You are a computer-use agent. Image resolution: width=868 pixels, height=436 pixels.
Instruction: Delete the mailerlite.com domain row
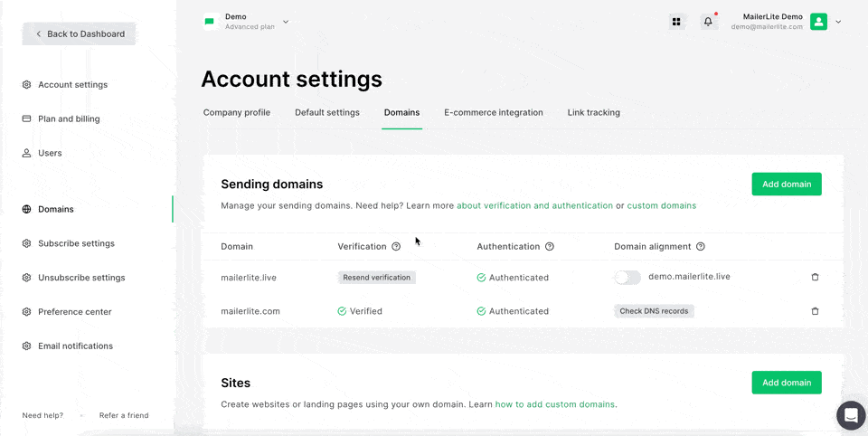coord(815,311)
